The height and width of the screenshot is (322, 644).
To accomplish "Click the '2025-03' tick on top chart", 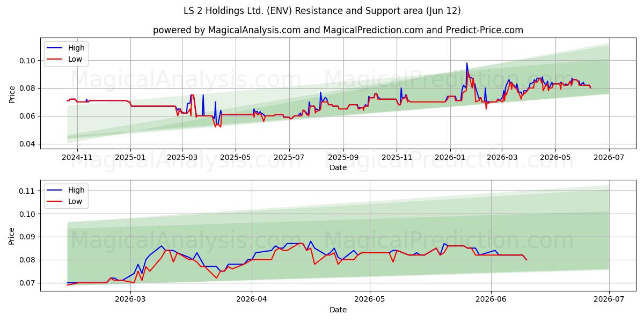I will pos(181,157).
